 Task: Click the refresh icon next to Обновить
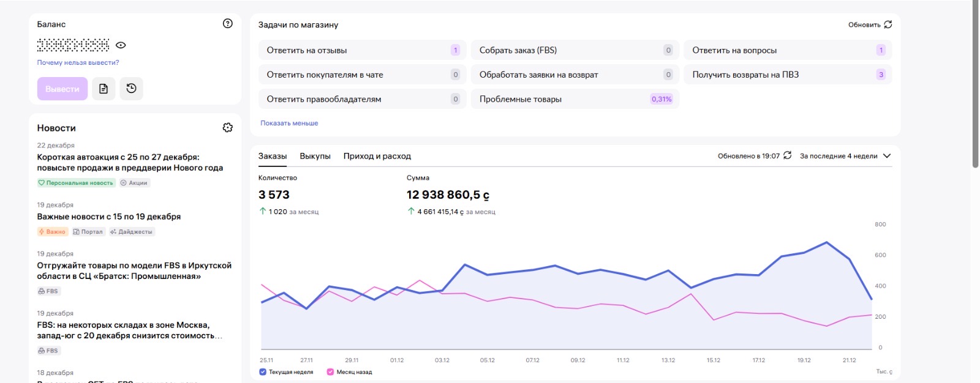[x=888, y=24]
